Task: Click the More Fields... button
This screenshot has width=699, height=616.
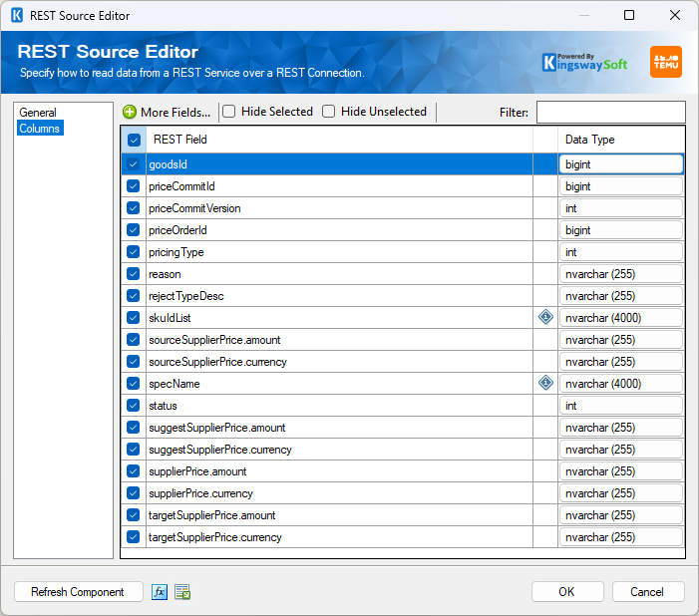Action: tap(167, 112)
